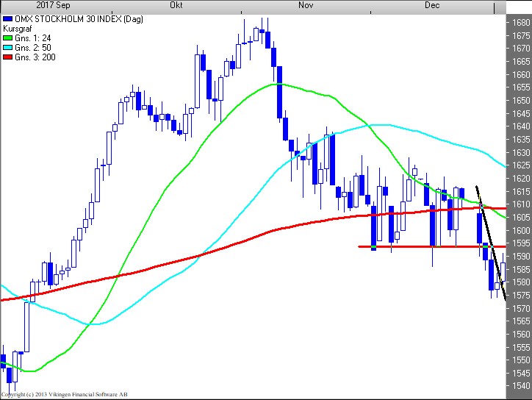Select the OMX STOCKHOLM 30 INDEX (Dag) title
This screenshot has height=400, width=532.
coord(61,17)
